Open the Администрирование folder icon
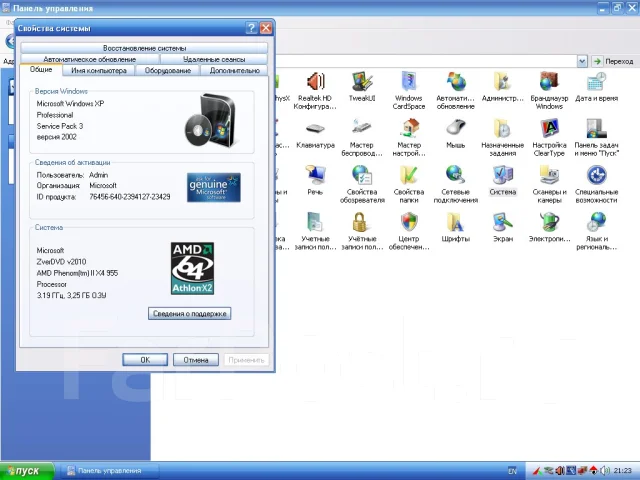640x480 pixels. pyautogui.click(x=502, y=87)
